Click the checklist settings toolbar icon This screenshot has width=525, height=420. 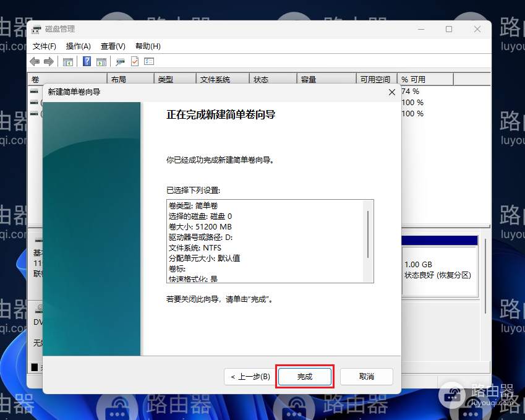coord(149,61)
